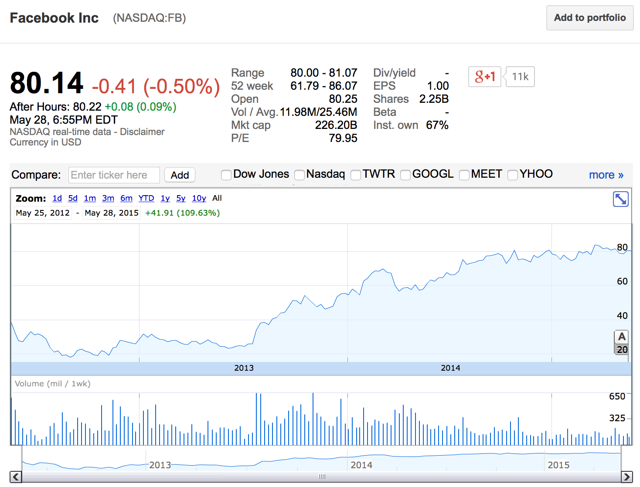The width and height of the screenshot is (640, 487).
Task: Expand the chart to full screen
Action: click(620, 199)
